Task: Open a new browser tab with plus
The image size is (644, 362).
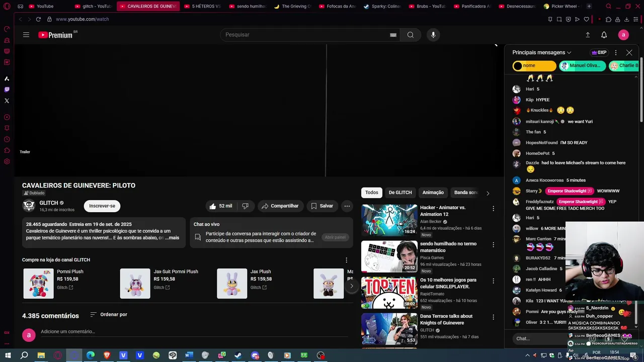Action: coord(589,6)
